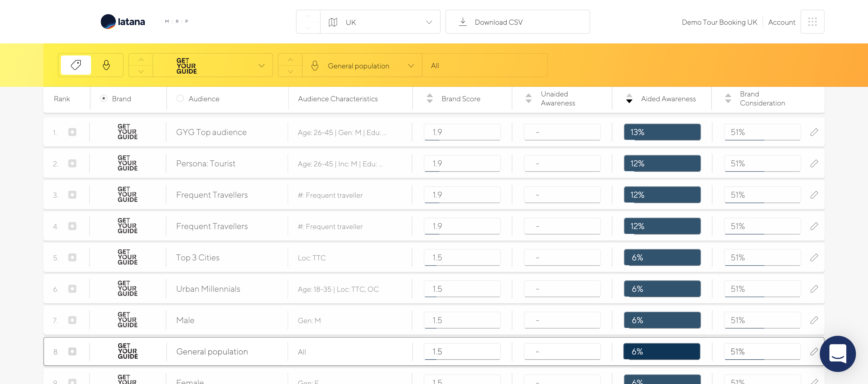Tick checkbox for rank 5 row
868x384 pixels.
72,257
